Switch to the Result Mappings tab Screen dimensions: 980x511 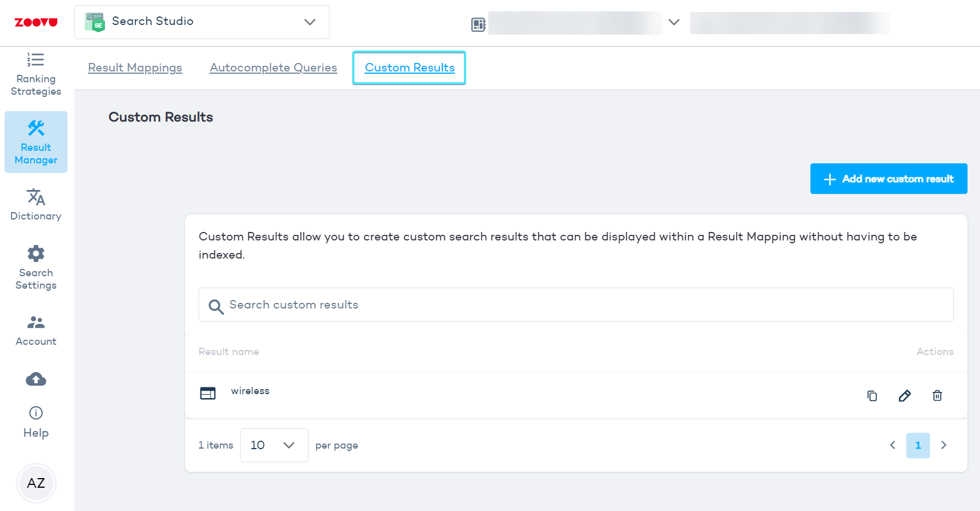135,67
